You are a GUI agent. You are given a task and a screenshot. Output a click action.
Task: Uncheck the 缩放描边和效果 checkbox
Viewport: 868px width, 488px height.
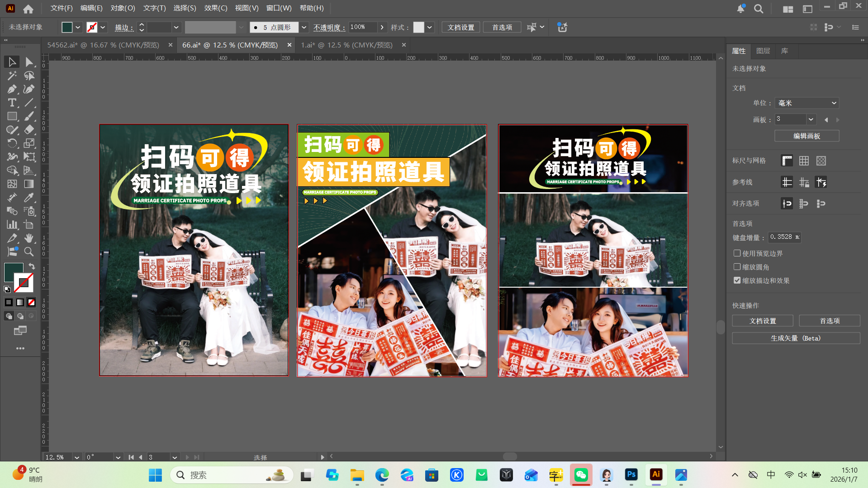coord(737,280)
